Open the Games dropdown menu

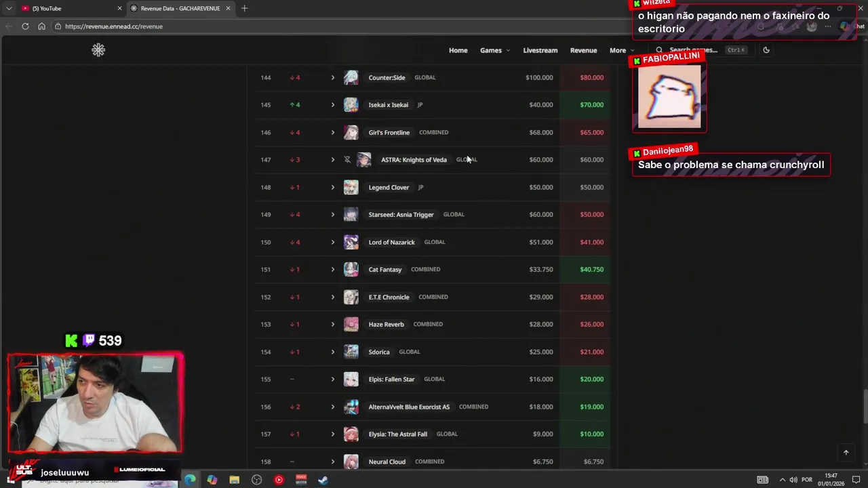click(495, 50)
